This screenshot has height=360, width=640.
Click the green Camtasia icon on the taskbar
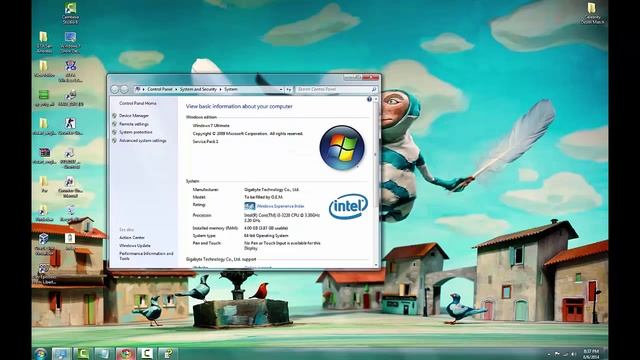[x=83, y=353]
